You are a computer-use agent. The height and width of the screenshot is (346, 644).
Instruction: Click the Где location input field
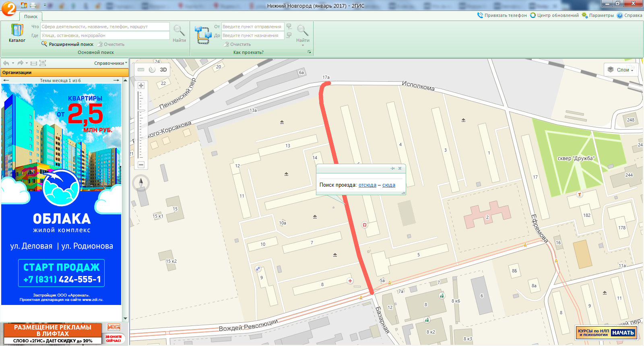click(x=105, y=35)
